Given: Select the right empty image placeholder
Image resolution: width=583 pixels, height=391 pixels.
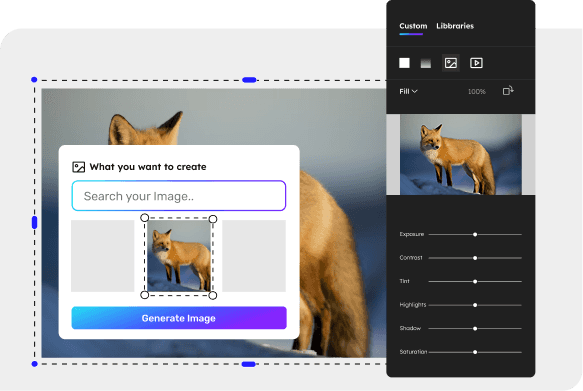Looking at the screenshot, I should point(254,256).
